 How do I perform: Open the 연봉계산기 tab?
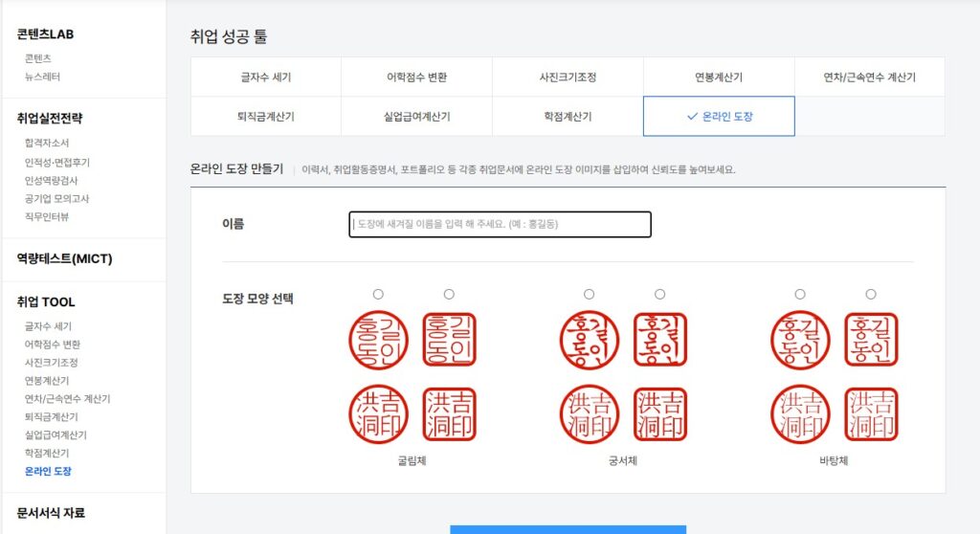(x=719, y=77)
